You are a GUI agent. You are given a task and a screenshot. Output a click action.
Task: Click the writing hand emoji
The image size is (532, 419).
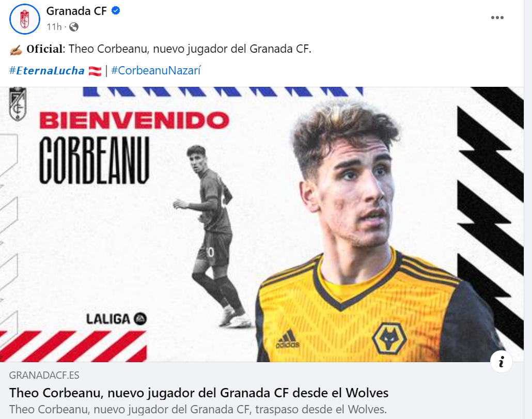(15, 50)
